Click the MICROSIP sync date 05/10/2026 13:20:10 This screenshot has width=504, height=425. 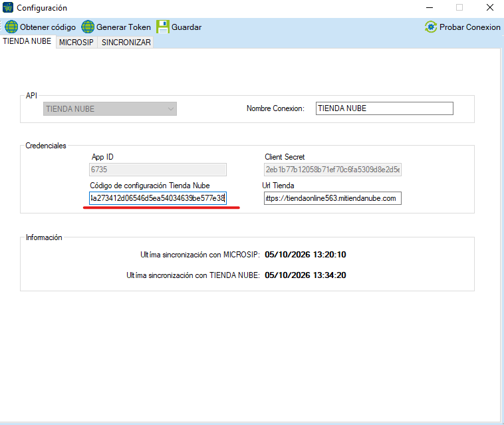[305, 255]
